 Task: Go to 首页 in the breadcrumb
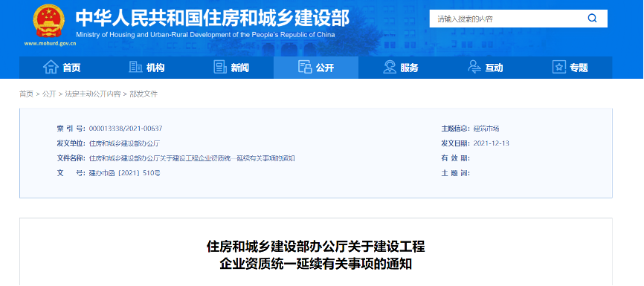pos(26,94)
